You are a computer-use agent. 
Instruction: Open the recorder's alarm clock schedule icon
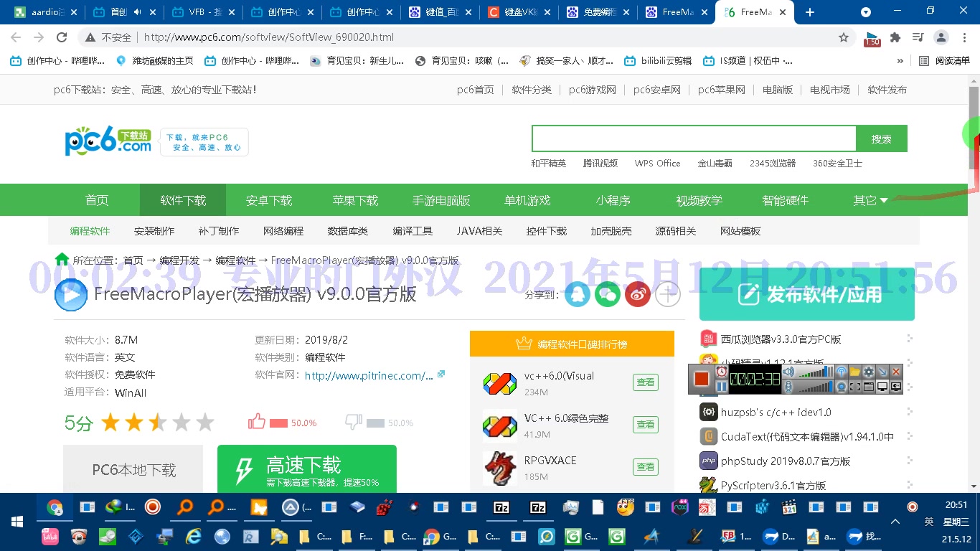722,372
